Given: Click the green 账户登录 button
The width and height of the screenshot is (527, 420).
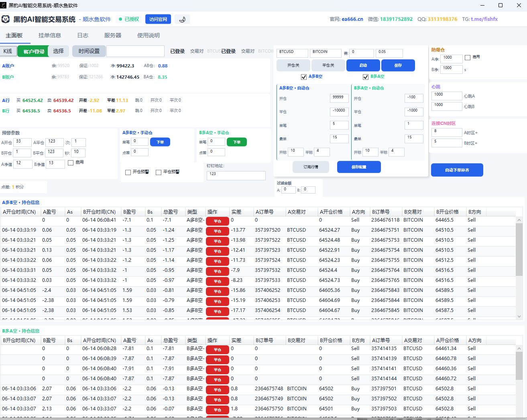Looking at the screenshot, I should coord(34,51).
